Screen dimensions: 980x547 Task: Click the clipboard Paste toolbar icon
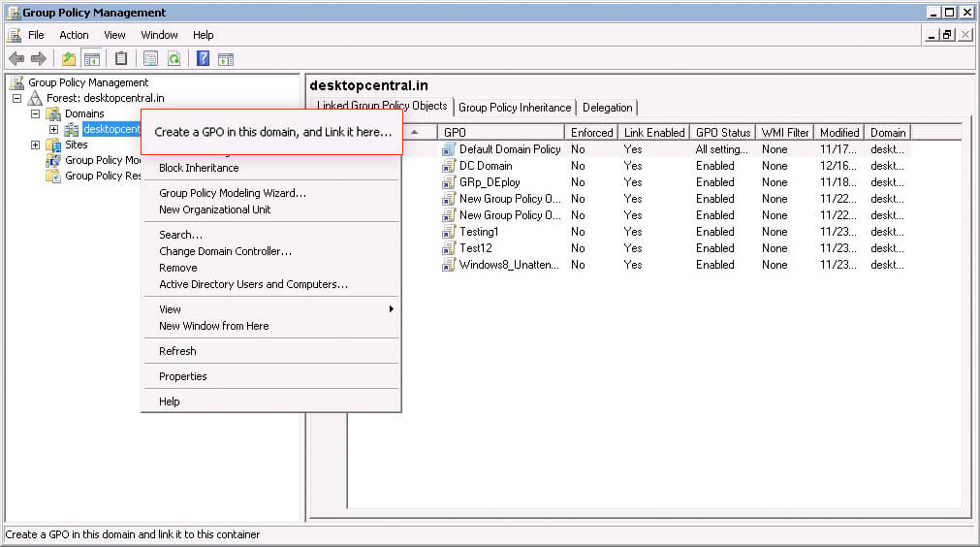121,59
